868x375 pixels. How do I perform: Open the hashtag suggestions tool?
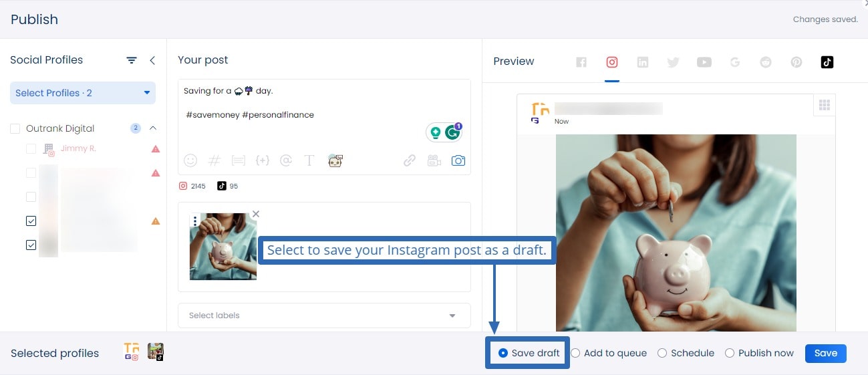tap(214, 160)
